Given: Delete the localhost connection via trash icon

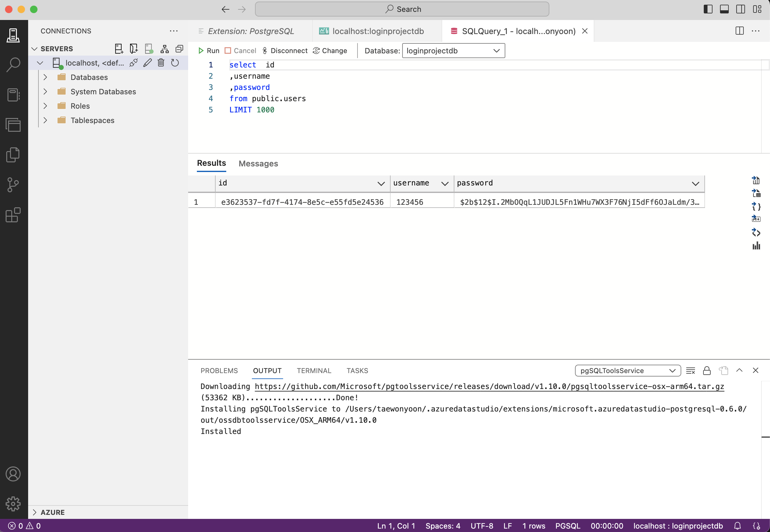Looking at the screenshot, I should [x=161, y=63].
